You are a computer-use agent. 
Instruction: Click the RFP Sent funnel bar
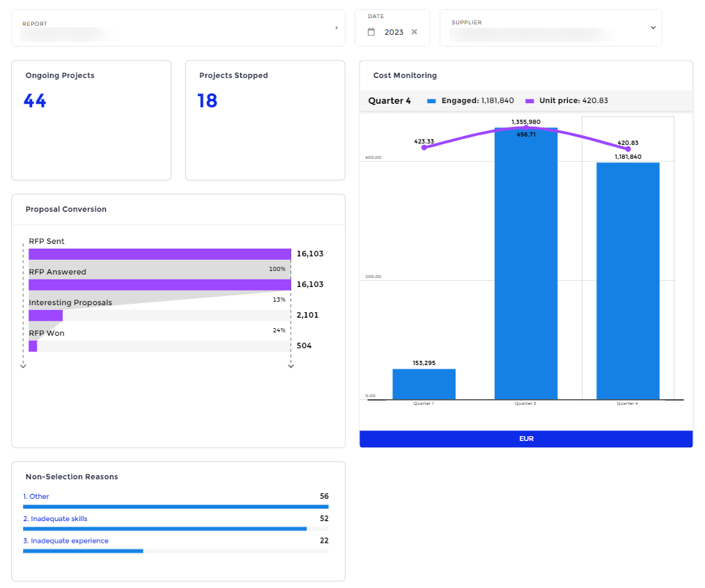coord(160,254)
